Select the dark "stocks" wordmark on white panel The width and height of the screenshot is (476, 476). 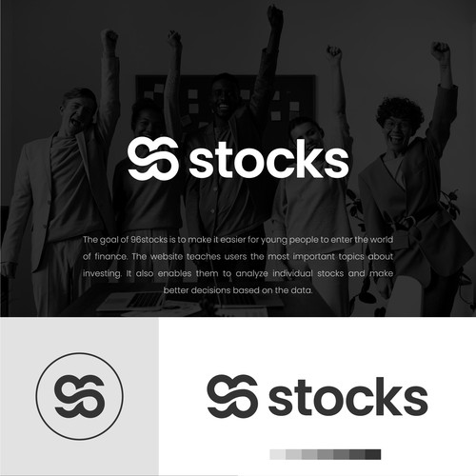(348, 396)
